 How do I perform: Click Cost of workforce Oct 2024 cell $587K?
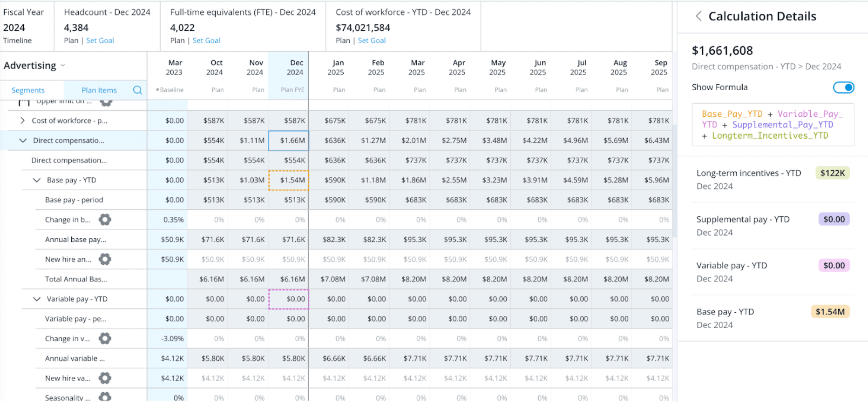208,121
